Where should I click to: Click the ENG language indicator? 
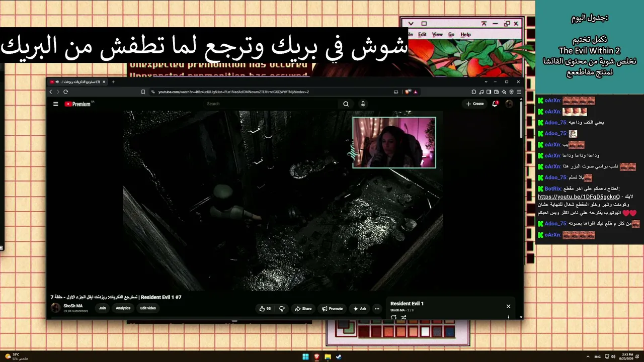598,357
